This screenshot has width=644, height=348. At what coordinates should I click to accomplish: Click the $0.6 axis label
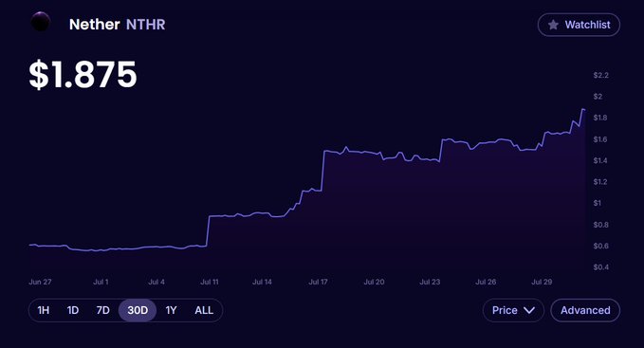click(601, 247)
